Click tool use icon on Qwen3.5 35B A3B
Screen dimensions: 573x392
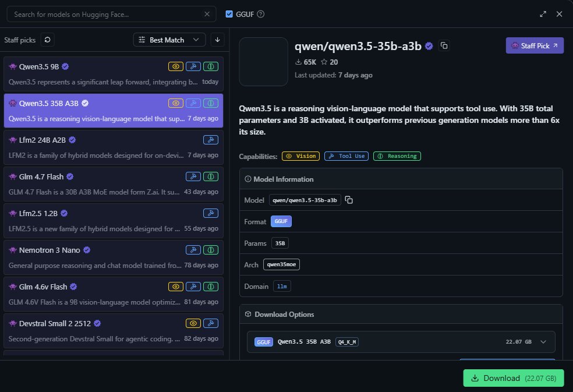193,103
